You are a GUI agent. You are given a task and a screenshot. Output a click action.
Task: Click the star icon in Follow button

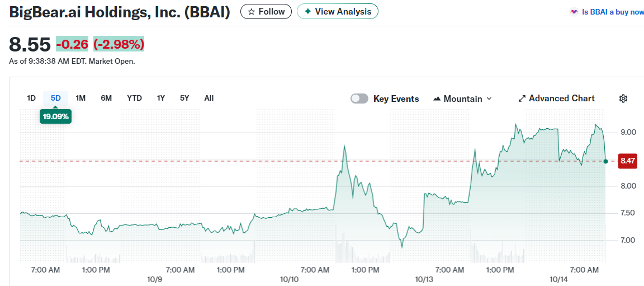[x=252, y=11]
